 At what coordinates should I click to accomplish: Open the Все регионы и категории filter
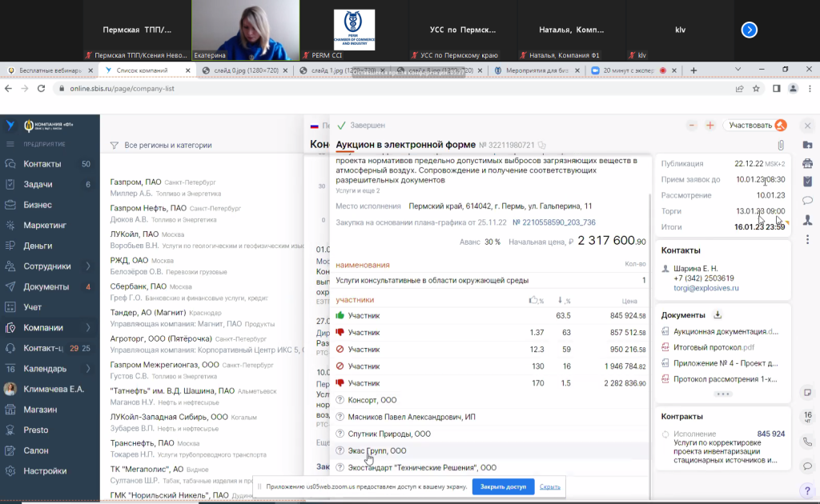pyautogui.click(x=161, y=145)
